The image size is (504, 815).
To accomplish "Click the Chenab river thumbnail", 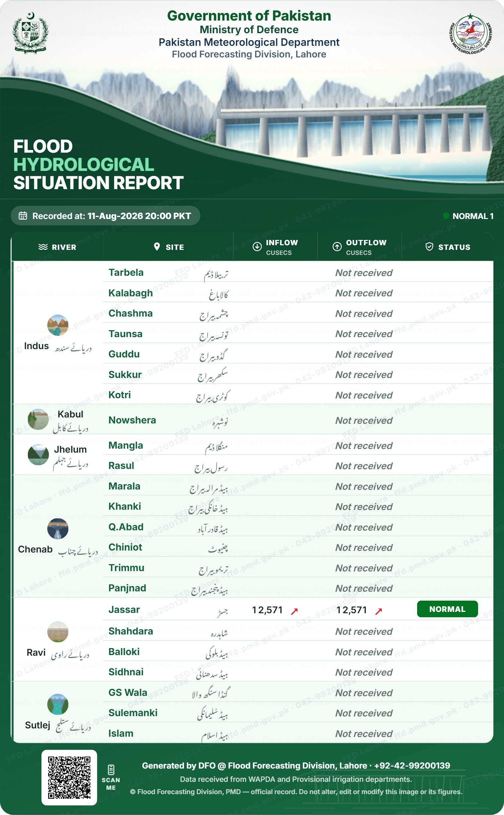I will pyautogui.click(x=58, y=528).
